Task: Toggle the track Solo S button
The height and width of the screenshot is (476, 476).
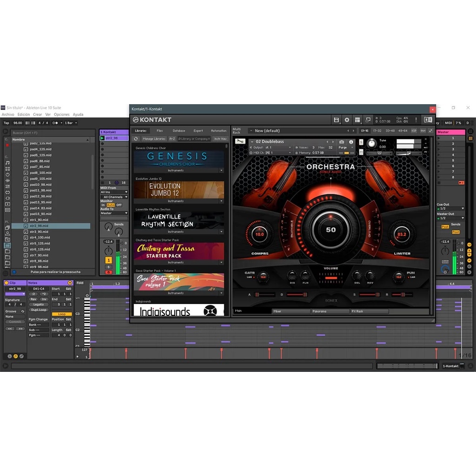Action: [x=108, y=267]
